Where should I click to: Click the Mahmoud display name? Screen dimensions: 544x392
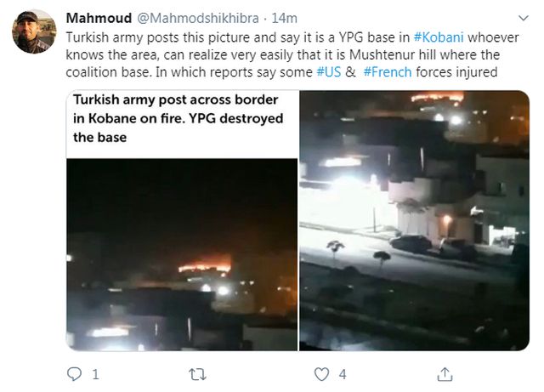click(99, 18)
